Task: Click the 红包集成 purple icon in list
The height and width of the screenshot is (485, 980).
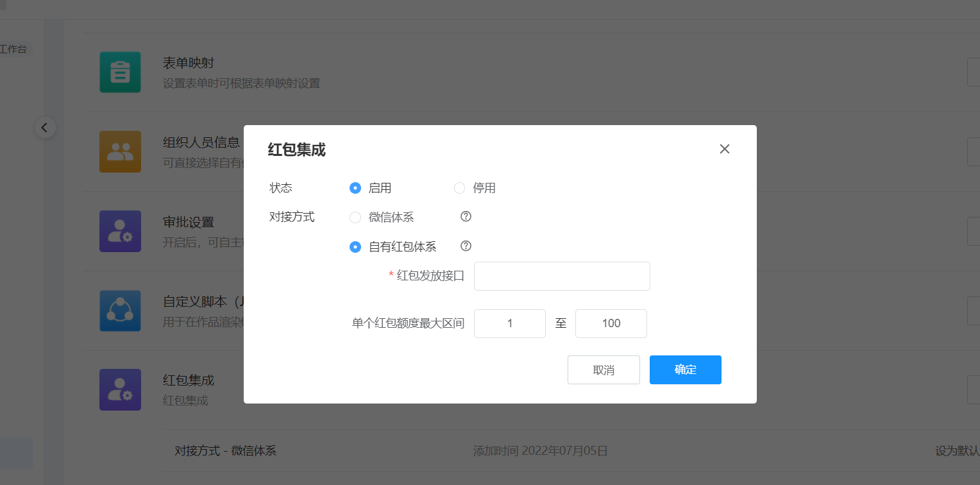Action: coord(120,389)
